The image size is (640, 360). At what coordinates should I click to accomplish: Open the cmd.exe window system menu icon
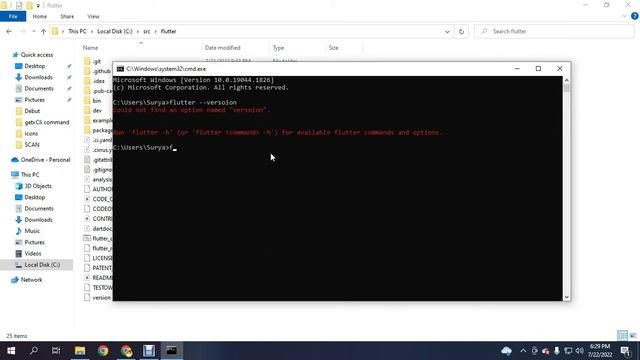coord(120,69)
